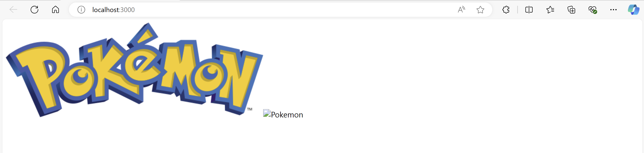The image size is (644, 153).
Task: Open Browser essentials heart icon
Action: tap(593, 10)
